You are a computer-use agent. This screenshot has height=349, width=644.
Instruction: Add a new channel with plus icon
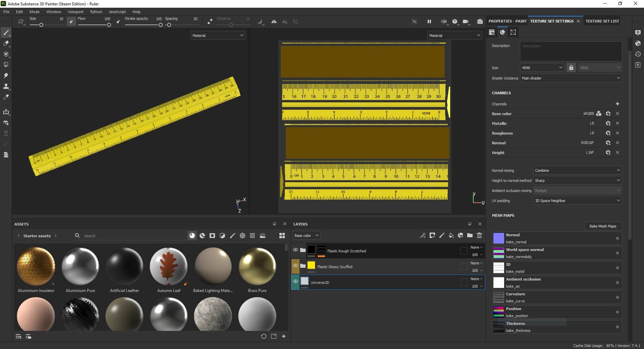coord(617,104)
